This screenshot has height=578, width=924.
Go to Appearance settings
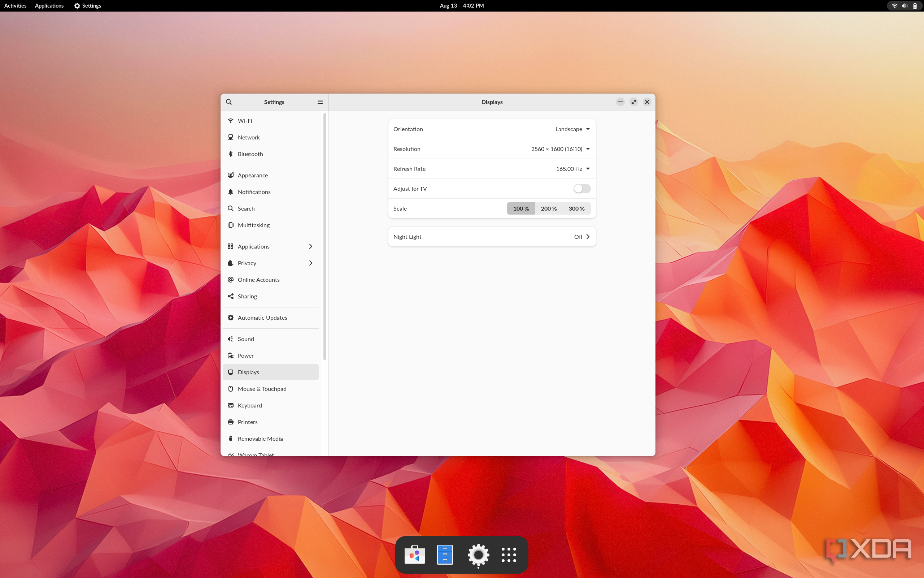[x=270, y=175]
